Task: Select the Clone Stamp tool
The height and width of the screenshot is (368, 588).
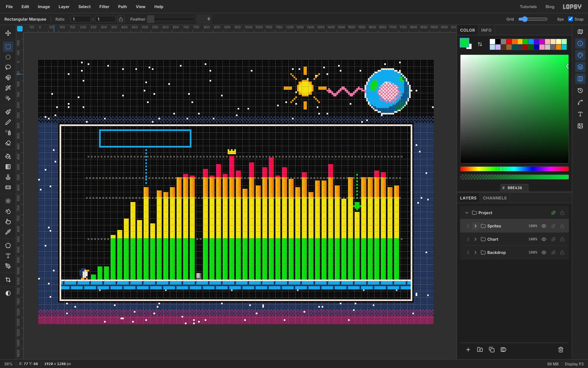Action: click(x=8, y=177)
